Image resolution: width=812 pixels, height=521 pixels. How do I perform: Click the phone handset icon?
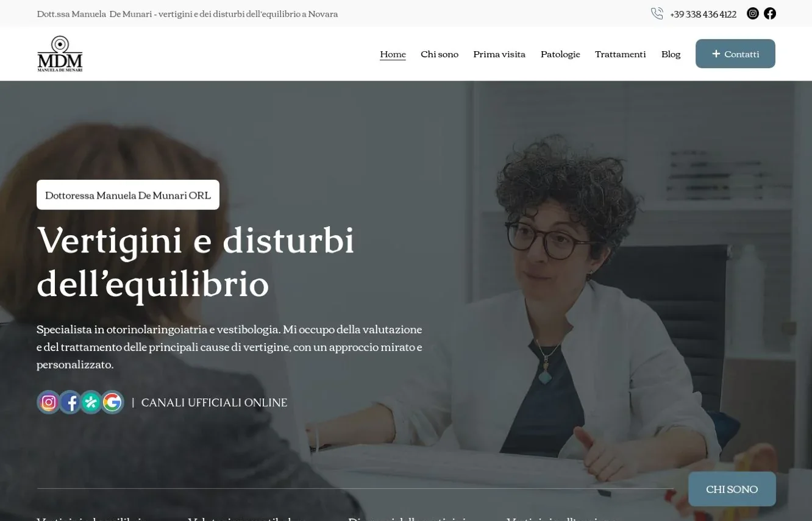point(657,13)
